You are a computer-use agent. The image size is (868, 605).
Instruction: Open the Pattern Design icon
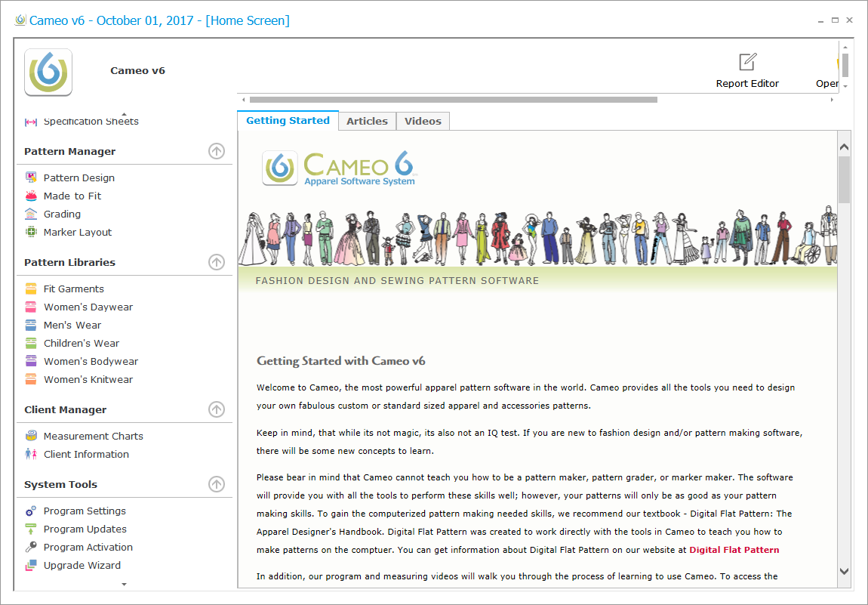coord(31,177)
